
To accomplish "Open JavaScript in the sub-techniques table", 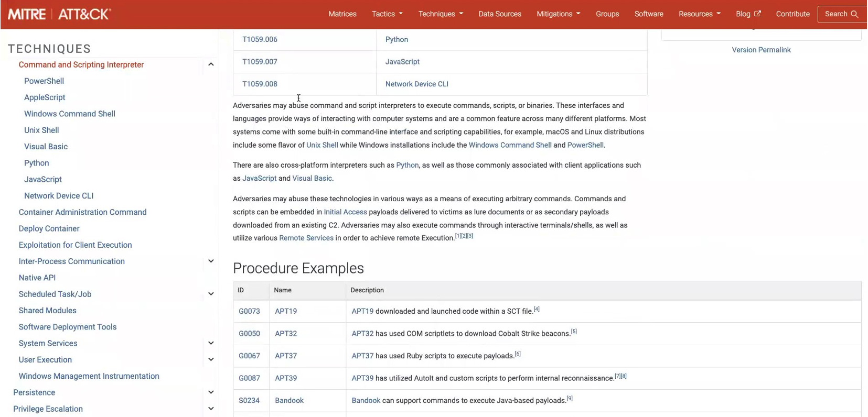I will coord(402,61).
